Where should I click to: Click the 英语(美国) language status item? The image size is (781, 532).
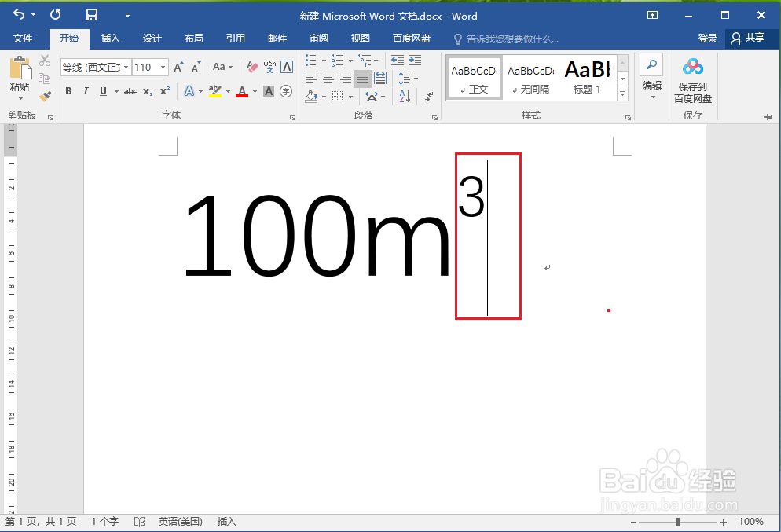coord(179,521)
